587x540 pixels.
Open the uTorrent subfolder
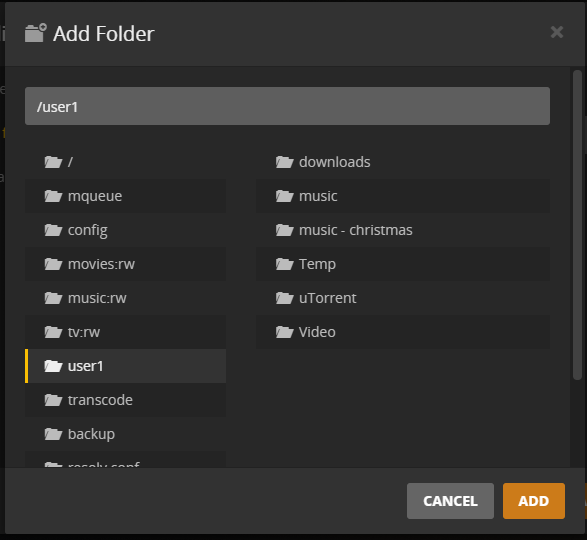pos(328,298)
